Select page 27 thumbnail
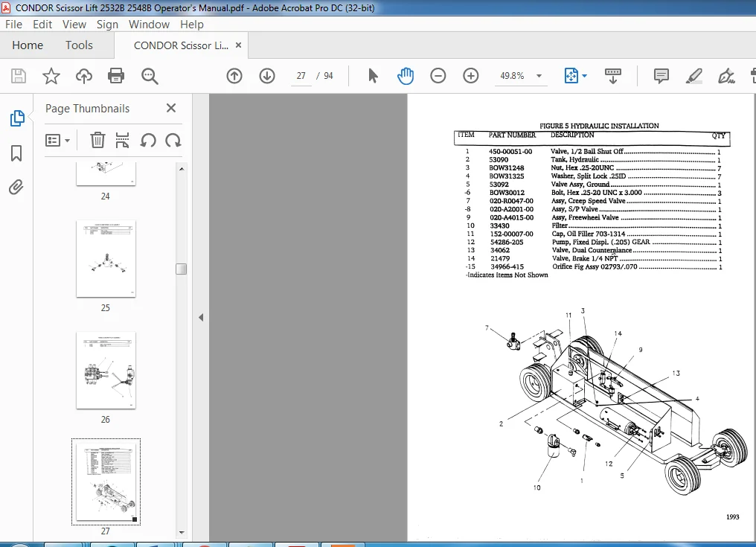The width and height of the screenshot is (756, 547). (106, 482)
